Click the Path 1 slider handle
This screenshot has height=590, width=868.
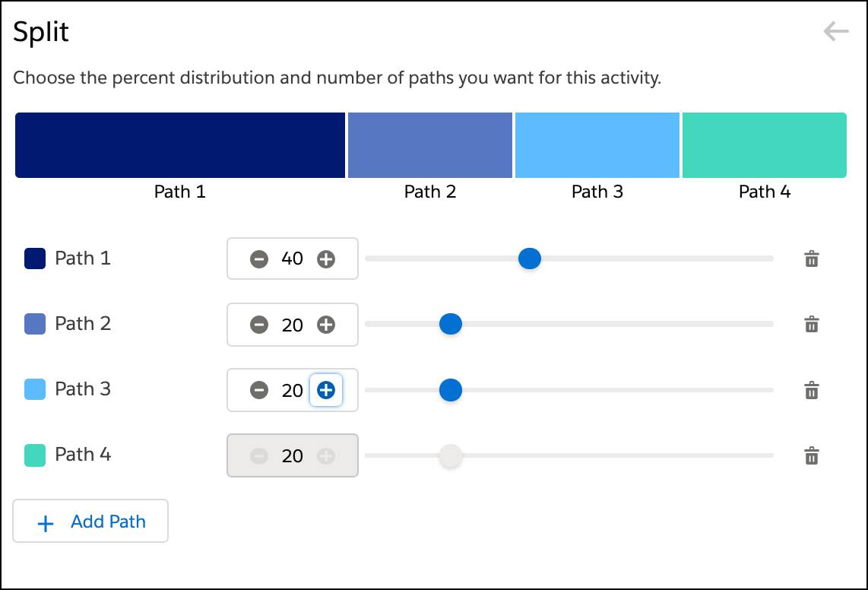pos(530,259)
